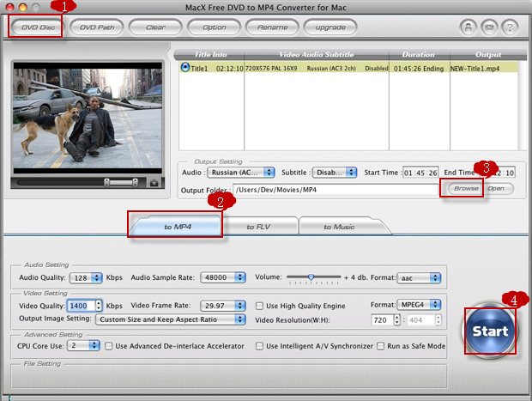Switch to the to Music tab
The height and width of the screenshot is (401, 532).
tap(339, 227)
